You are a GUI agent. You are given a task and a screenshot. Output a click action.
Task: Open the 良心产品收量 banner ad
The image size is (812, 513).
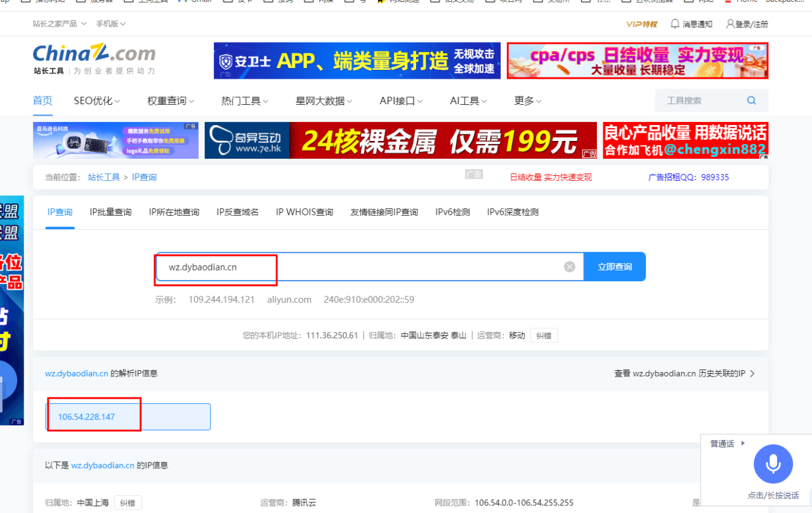(686, 140)
